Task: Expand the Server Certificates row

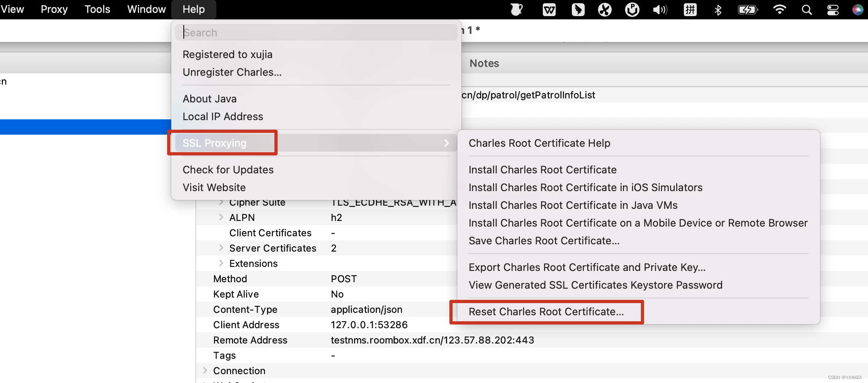Action: 221,248
